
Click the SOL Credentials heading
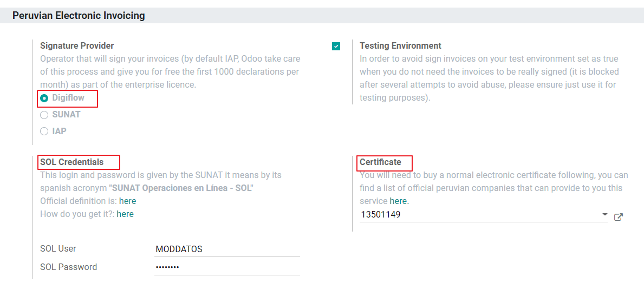tap(71, 162)
